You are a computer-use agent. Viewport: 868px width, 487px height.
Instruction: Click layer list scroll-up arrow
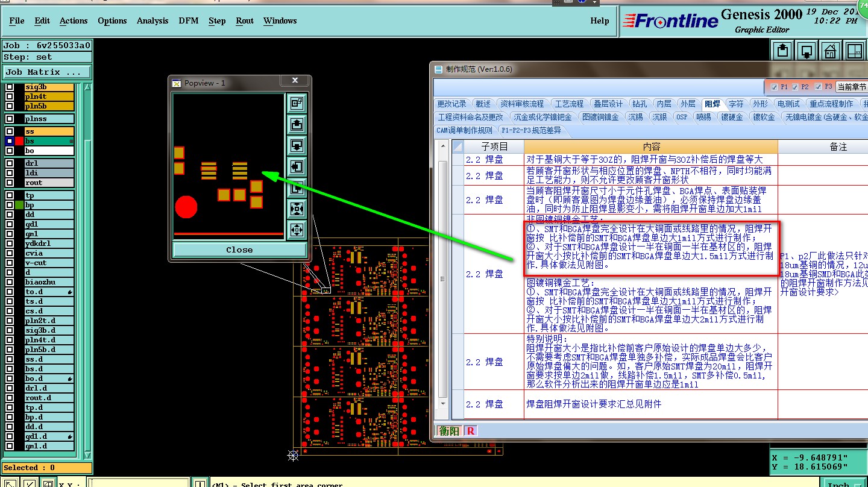[88, 88]
